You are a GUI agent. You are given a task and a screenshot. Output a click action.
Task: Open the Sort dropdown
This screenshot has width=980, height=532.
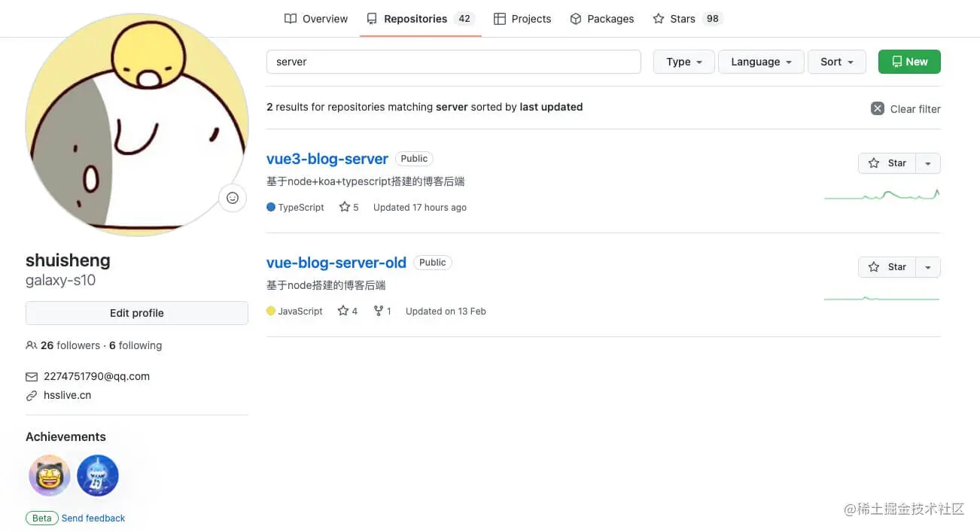click(837, 62)
